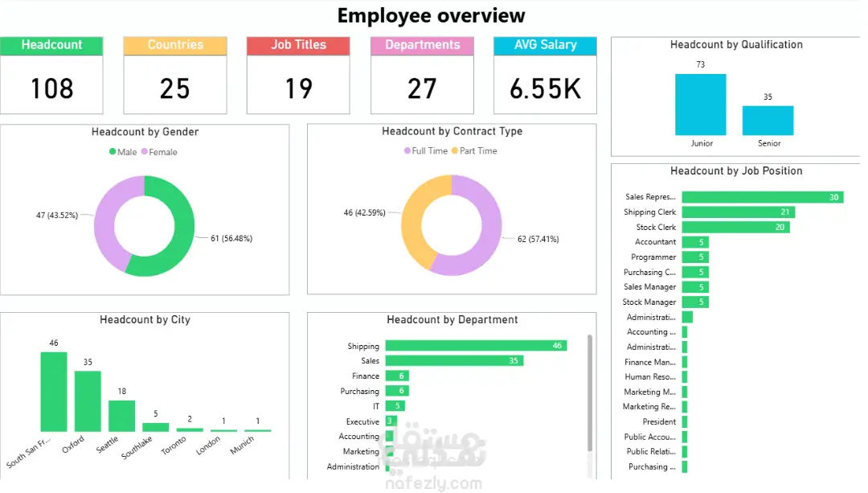Click the 47 (43.52%) data label
Screen dimensions: 868x493
(57, 215)
